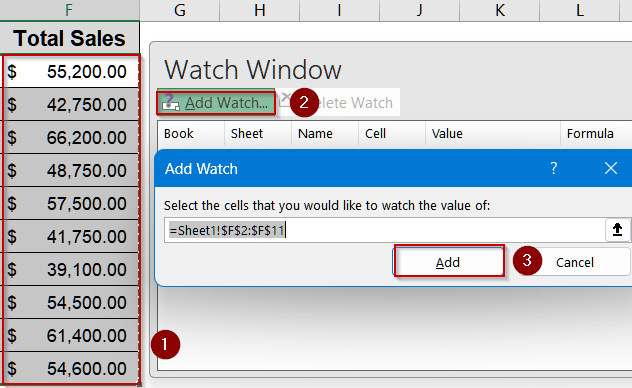
Task: Select column K header
Action: [499, 10]
